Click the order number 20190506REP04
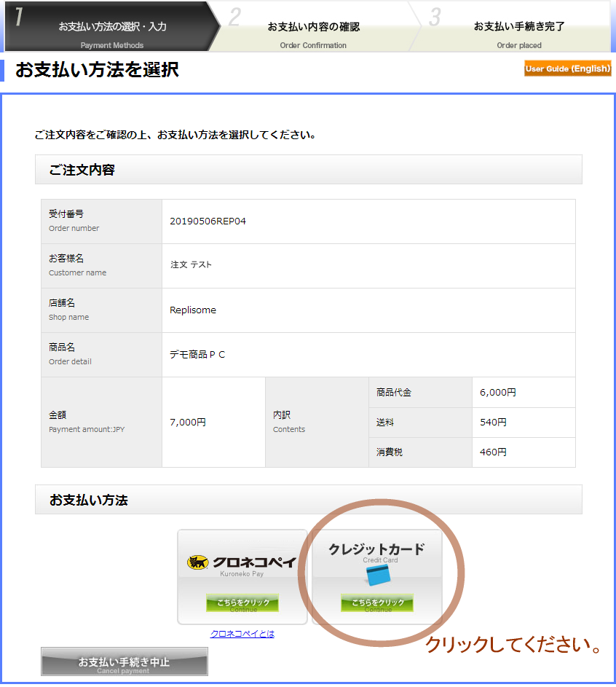Viewport: 616px width, 687px height. pos(208,221)
